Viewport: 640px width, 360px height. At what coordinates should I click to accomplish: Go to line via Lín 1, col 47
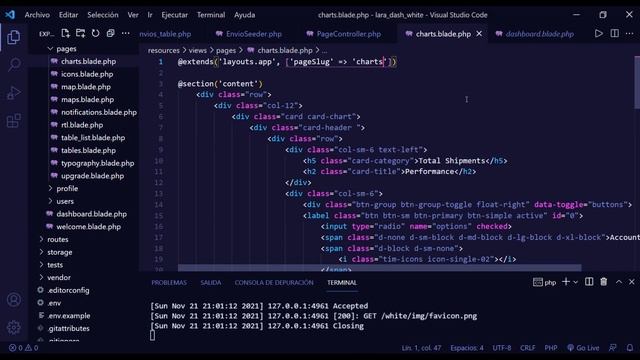click(x=421, y=348)
